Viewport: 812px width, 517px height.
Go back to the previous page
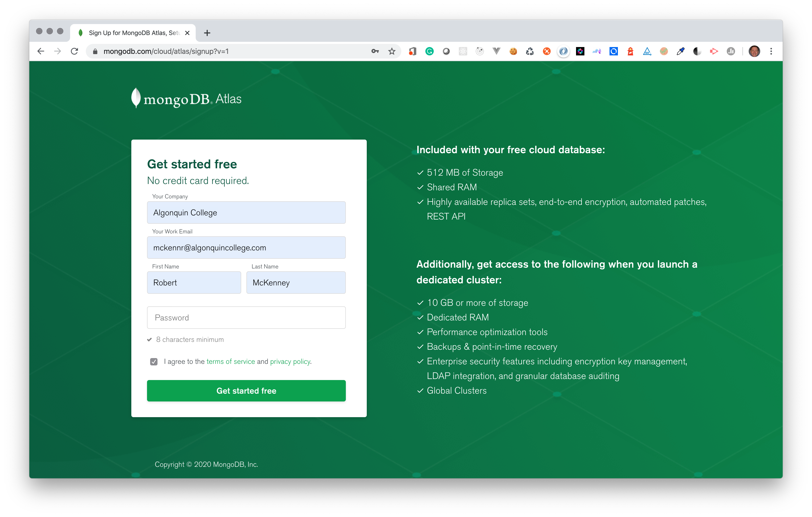point(41,51)
